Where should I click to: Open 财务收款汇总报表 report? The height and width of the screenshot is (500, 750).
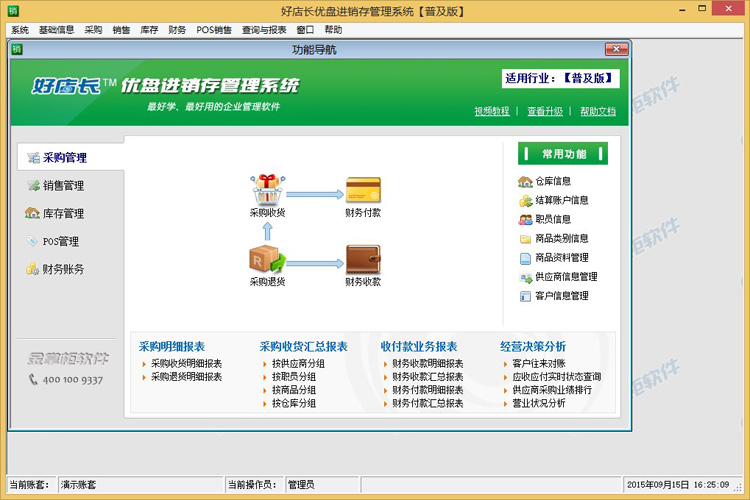428,377
